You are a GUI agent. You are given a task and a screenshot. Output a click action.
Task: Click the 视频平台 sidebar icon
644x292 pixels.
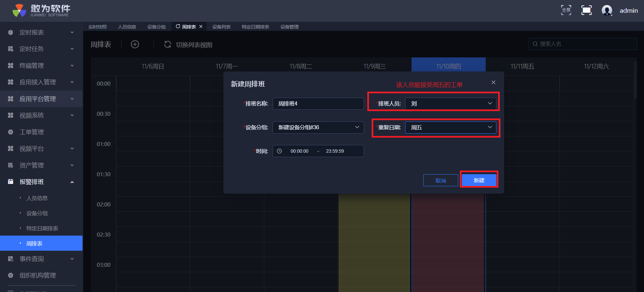coord(11,148)
